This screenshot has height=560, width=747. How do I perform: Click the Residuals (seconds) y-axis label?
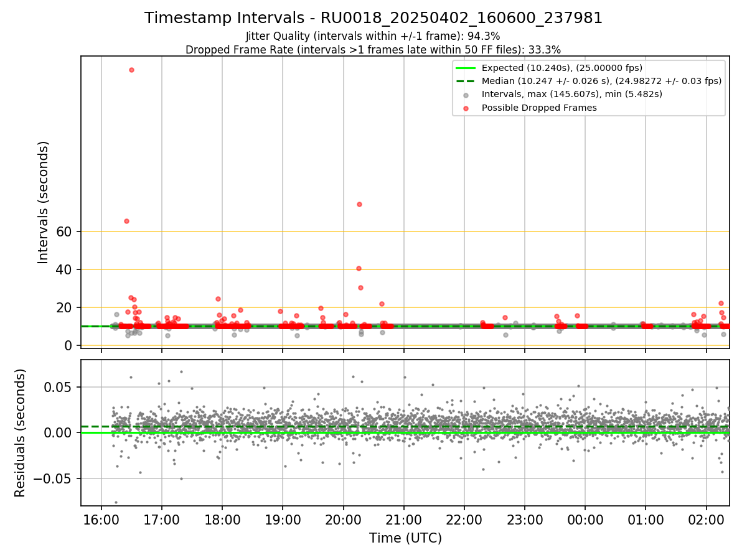click(x=20, y=432)
